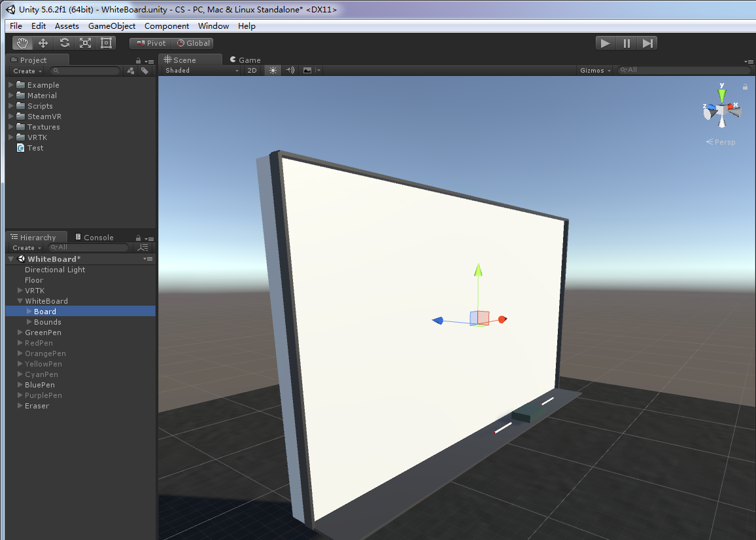Screen dimensions: 756x540
Task: Select the VRTK folder in Project
Action: point(37,137)
